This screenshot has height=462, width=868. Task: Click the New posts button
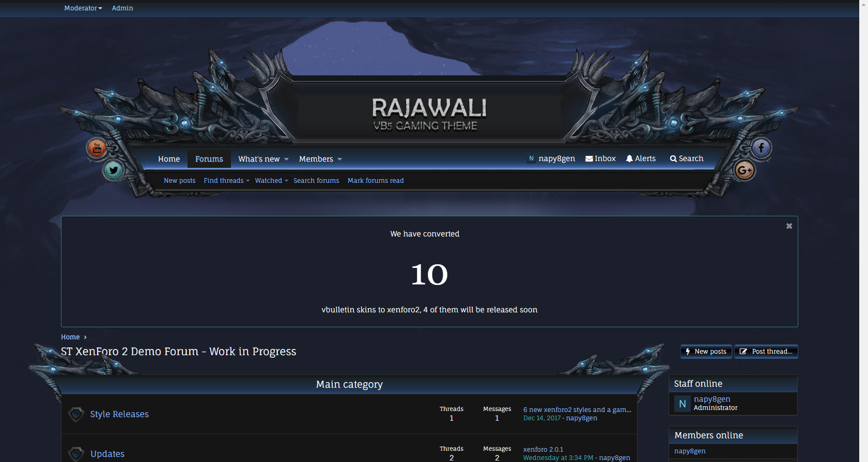pyautogui.click(x=706, y=352)
